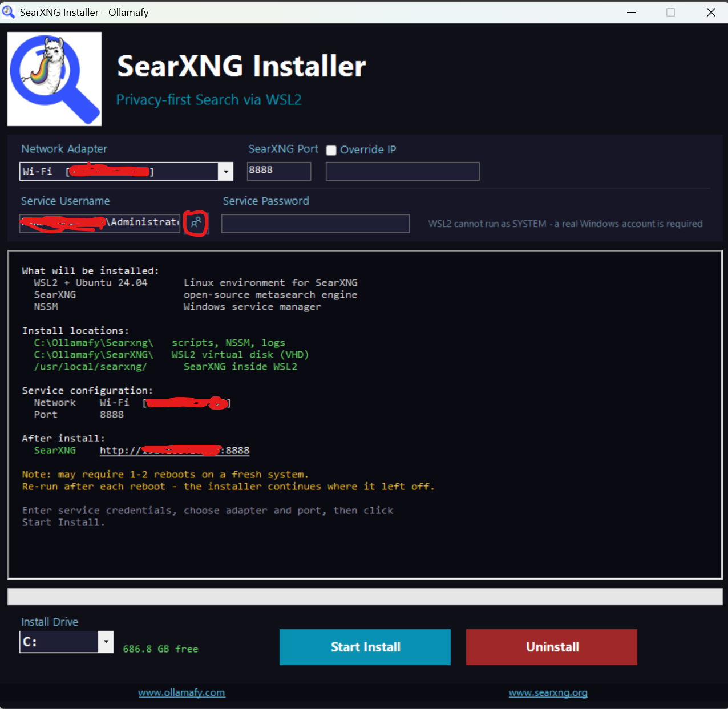Image resolution: width=728 pixels, height=709 pixels.
Task: Open the After install http URL link
Action: coord(175,451)
